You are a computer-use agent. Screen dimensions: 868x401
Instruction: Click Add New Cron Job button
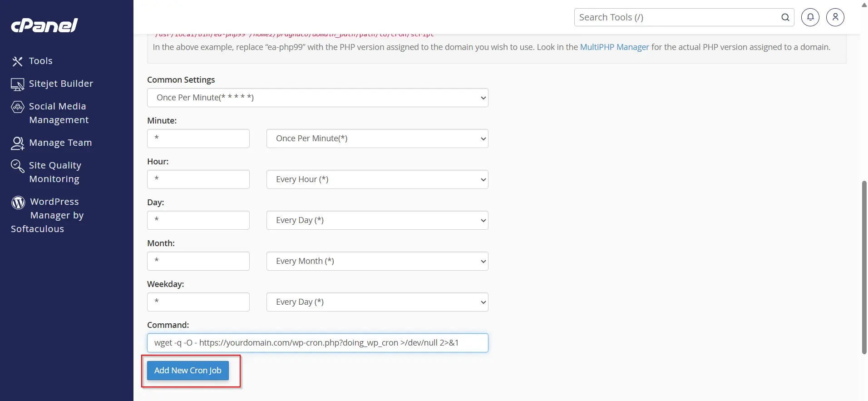point(188,371)
